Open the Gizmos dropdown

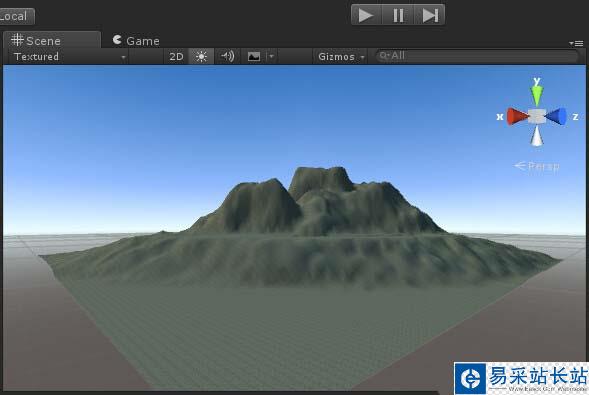(341, 57)
